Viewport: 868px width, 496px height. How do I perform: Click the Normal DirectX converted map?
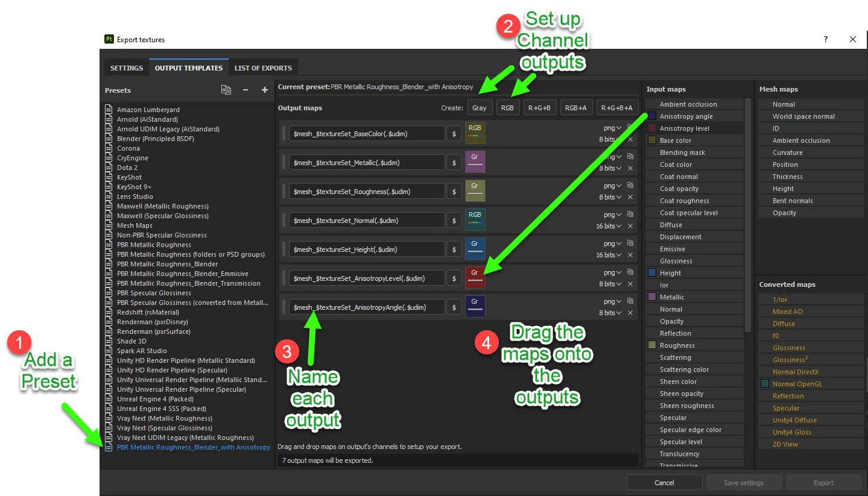coord(811,372)
